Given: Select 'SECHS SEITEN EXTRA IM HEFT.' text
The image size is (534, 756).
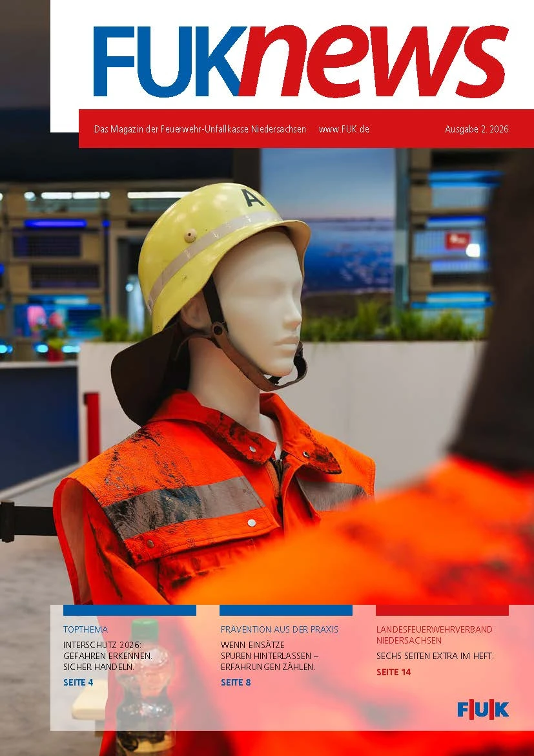Looking at the screenshot, I should 435,656.
